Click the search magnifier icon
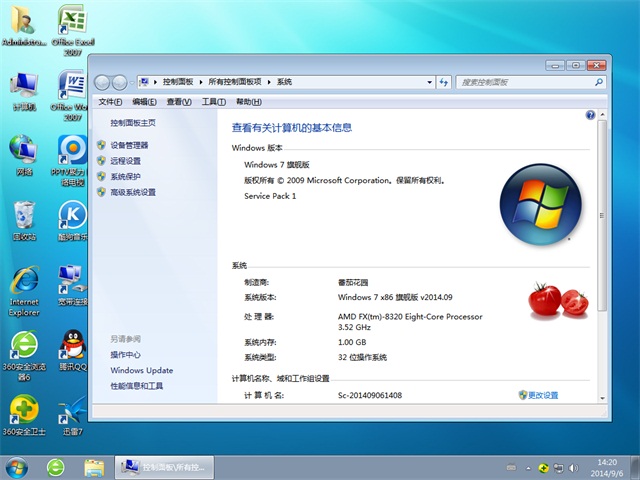 tap(598, 82)
